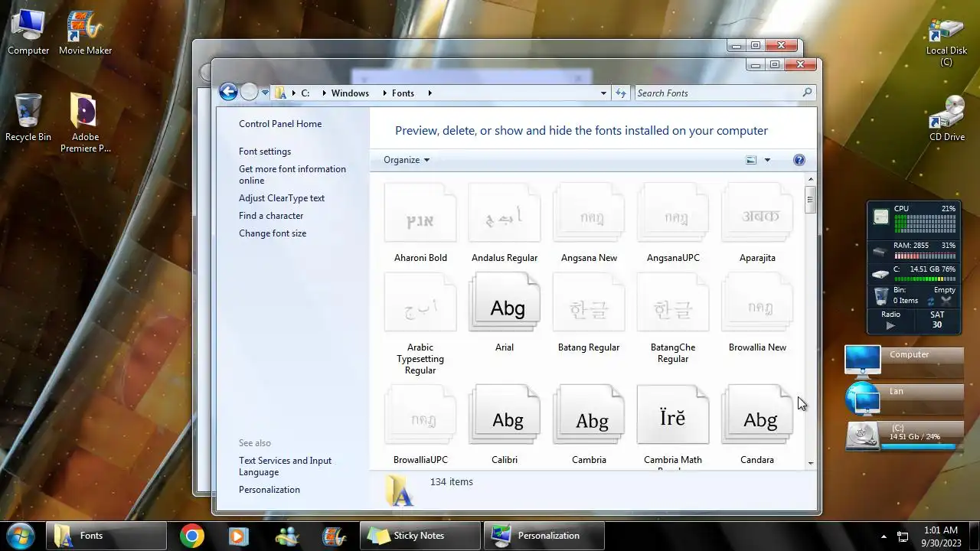Screen dimensions: 980x551
Task: Click Get more font information online
Action: coord(292,174)
